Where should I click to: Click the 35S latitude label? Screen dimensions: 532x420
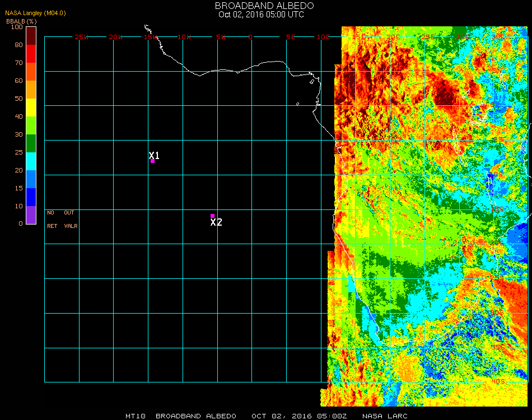click(498, 347)
